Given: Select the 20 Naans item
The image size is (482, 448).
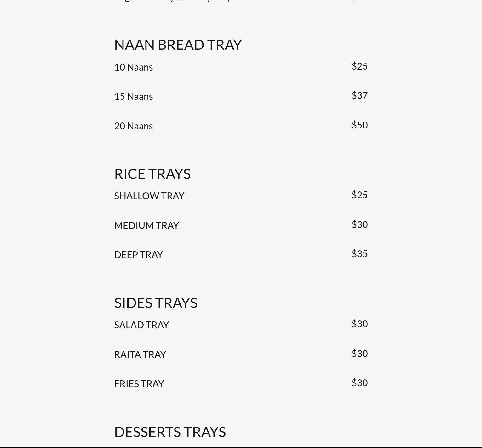Looking at the screenshot, I should click(134, 126).
